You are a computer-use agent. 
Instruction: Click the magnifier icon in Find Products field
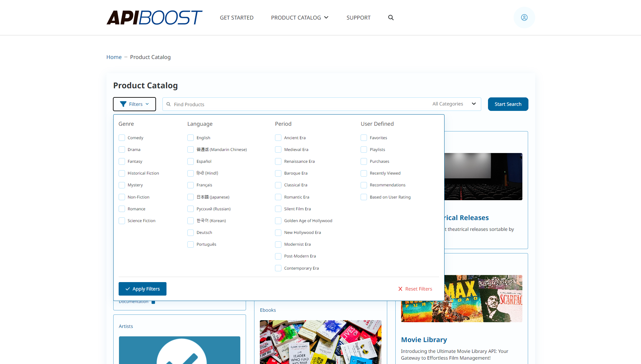click(x=169, y=104)
